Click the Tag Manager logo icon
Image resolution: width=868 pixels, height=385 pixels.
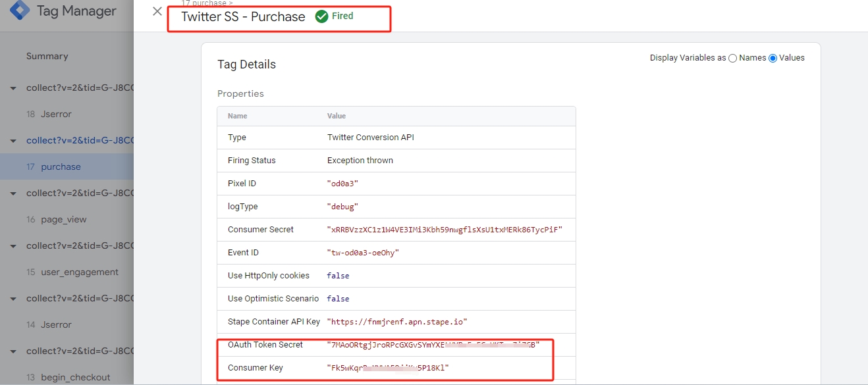19,10
